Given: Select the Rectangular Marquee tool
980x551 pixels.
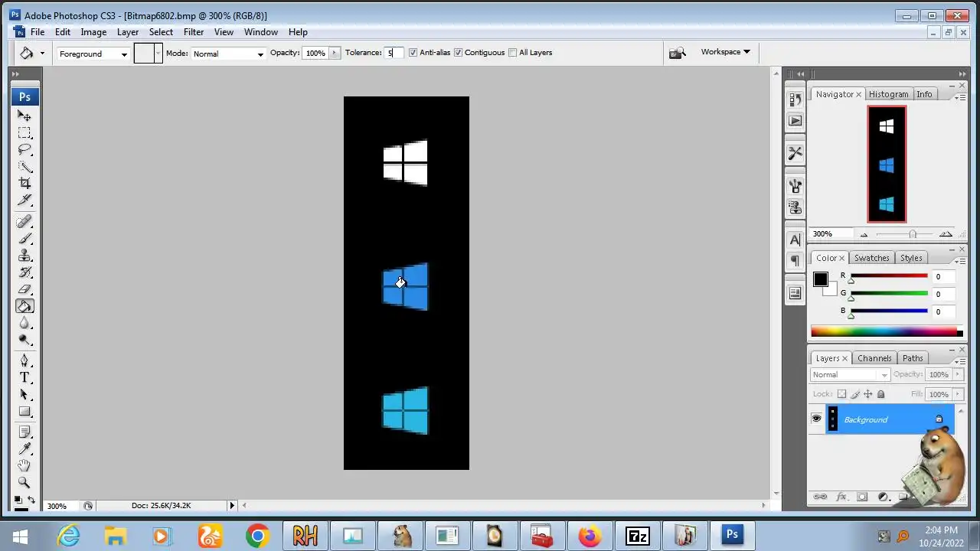Looking at the screenshot, I should click(x=24, y=133).
